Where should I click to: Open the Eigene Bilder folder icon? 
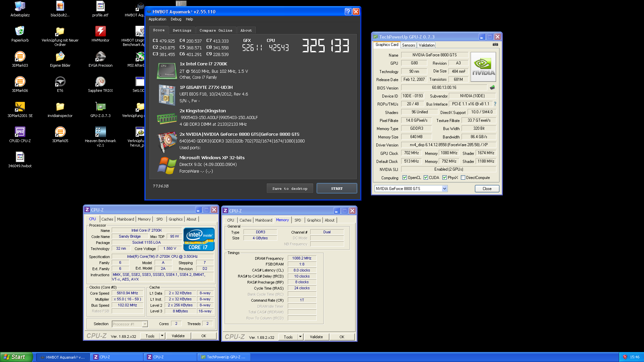click(60, 59)
